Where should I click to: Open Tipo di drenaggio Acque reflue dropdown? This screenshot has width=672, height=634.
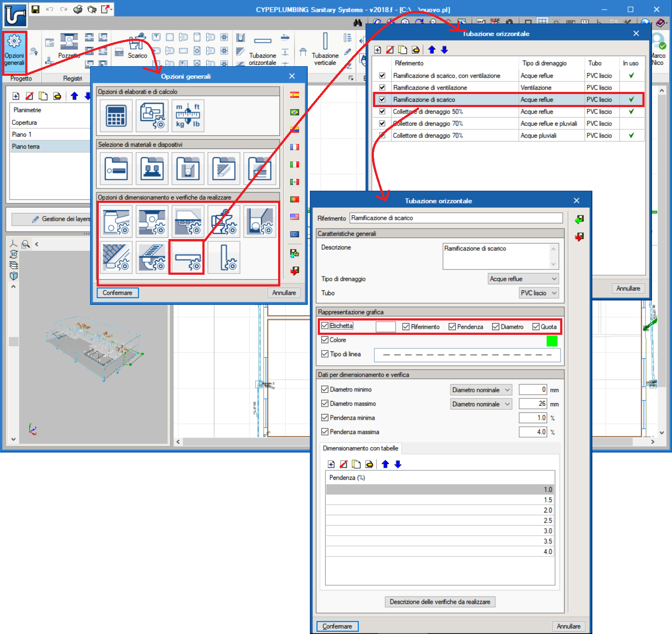(523, 279)
